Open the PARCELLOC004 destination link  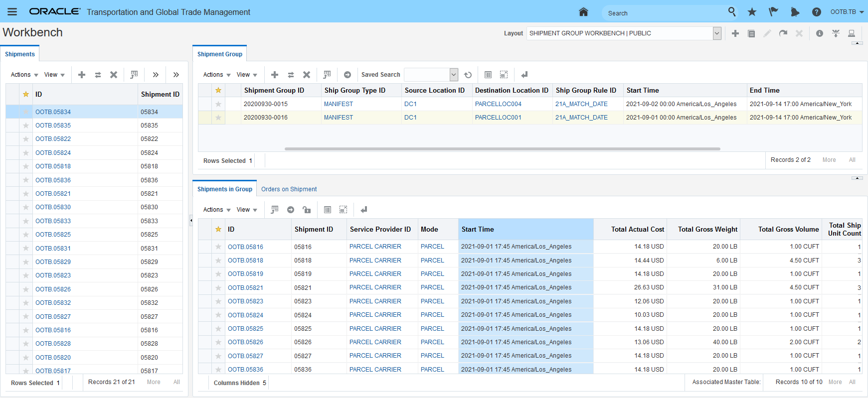tap(498, 104)
